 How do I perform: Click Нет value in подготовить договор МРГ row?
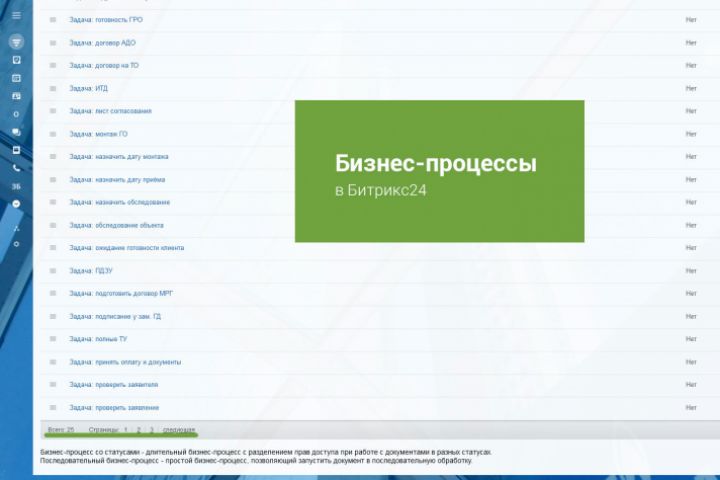[x=691, y=293]
